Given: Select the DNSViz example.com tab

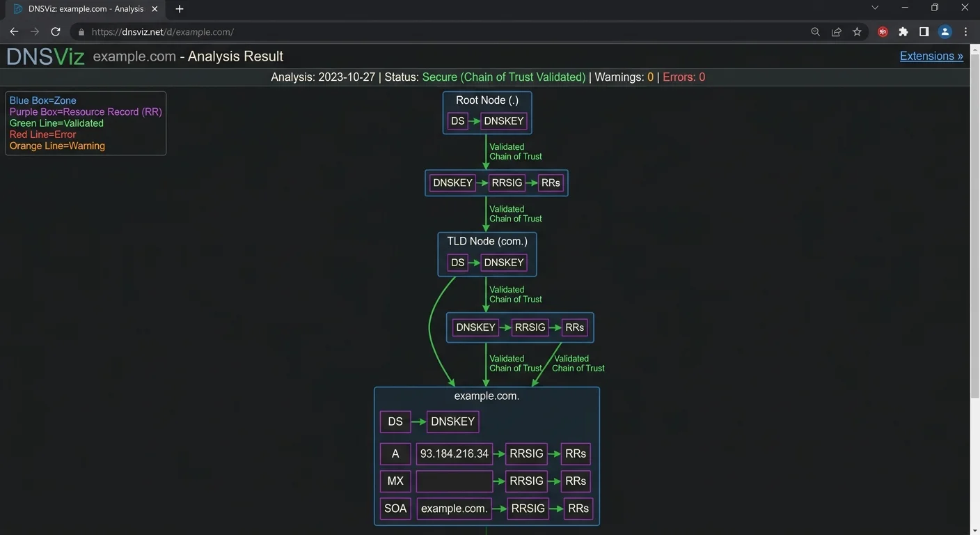Looking at the screenshot, I should click(86, 9).
